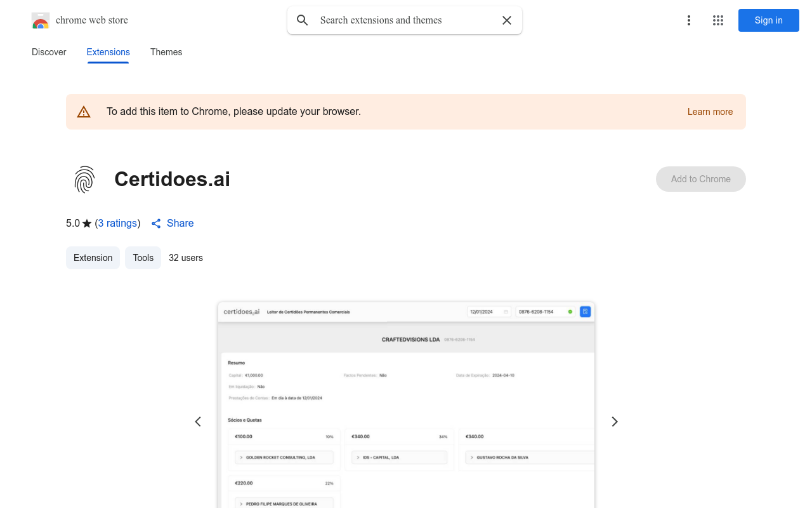Click the share icon beside Share
The image size is (812, 508).
pos(156,224)
